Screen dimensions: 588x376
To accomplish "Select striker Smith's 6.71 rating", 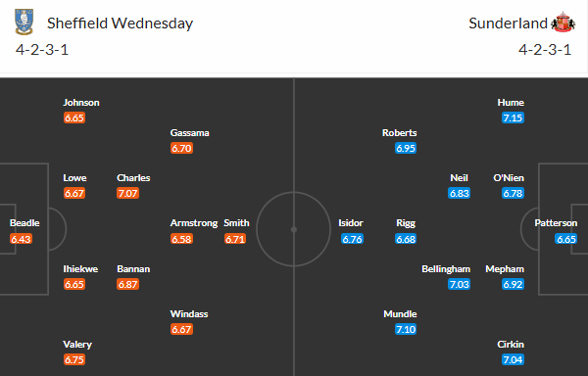I will click(x=235, y=239).
